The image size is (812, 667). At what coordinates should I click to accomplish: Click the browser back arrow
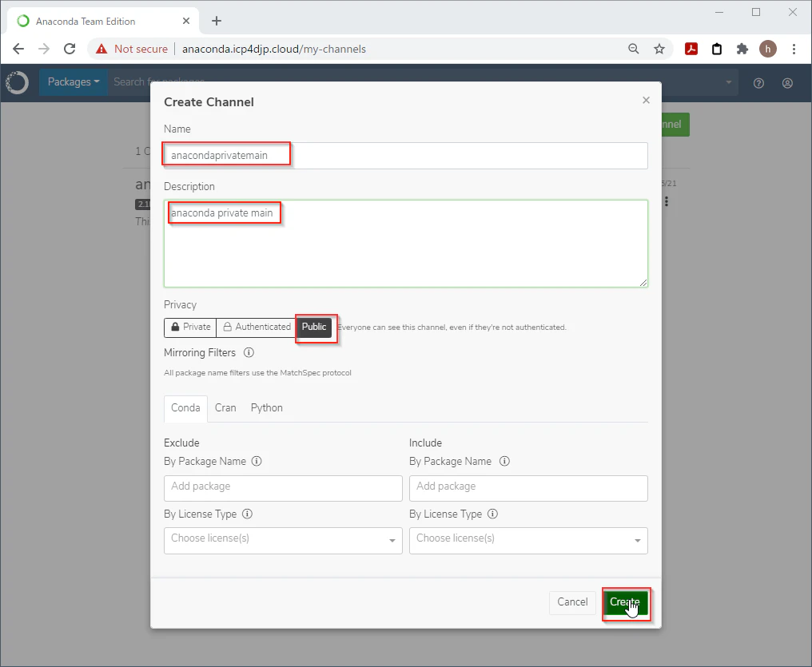click(18, 49)
